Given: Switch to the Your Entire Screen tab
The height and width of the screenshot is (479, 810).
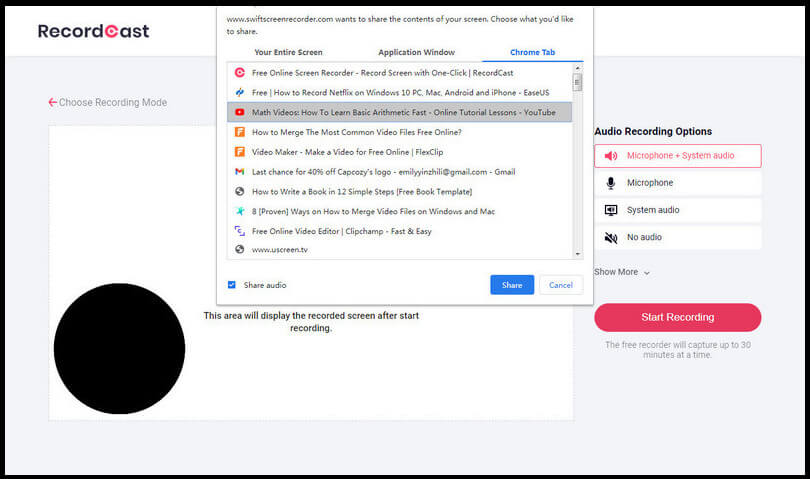Looking at the screenshot, I should (288, 52).
